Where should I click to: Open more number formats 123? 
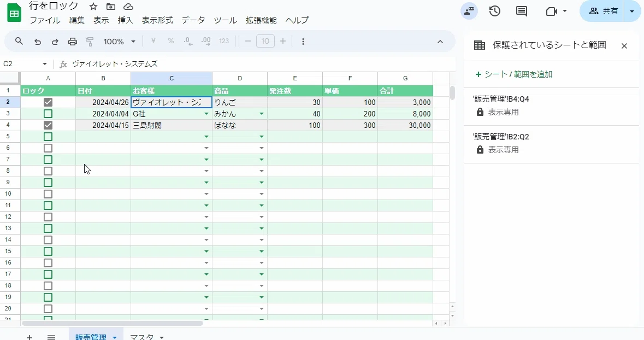tap(224, 41)
